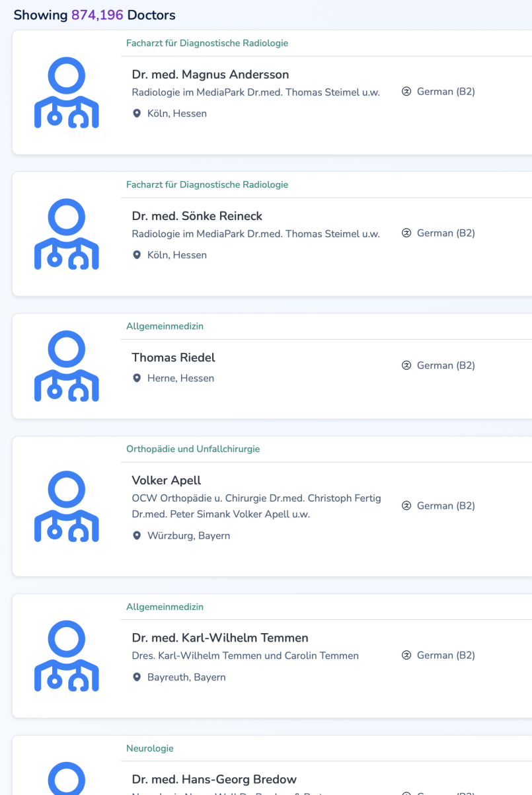The width and height of the screenshot is (532, 795).
Task: Open Volker Apell's profile name
Action: pyautogui.click(x=166, y=480)
